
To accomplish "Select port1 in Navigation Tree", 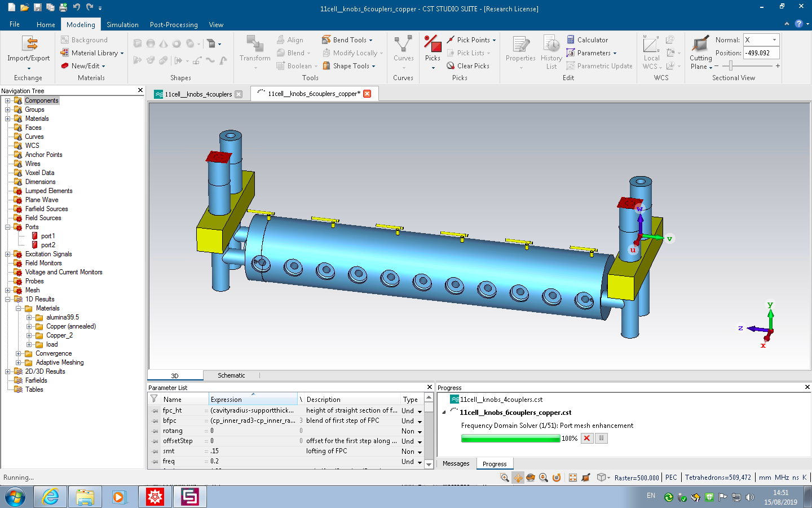I will point(48,237).
